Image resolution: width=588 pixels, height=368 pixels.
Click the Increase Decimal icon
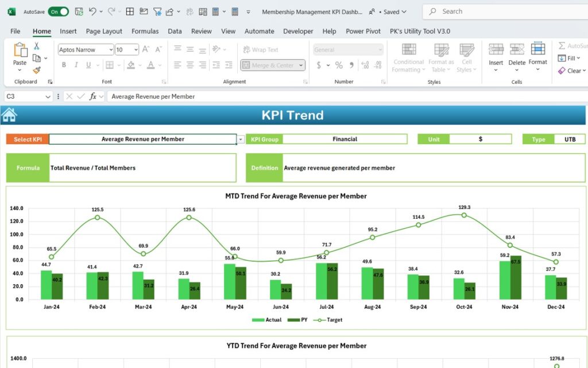(365, 65)
